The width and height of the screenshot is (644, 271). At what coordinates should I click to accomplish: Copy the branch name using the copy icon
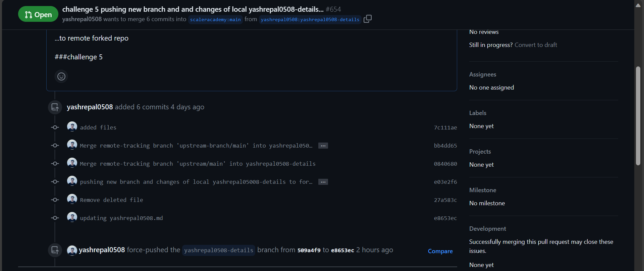tap(367, 19)
